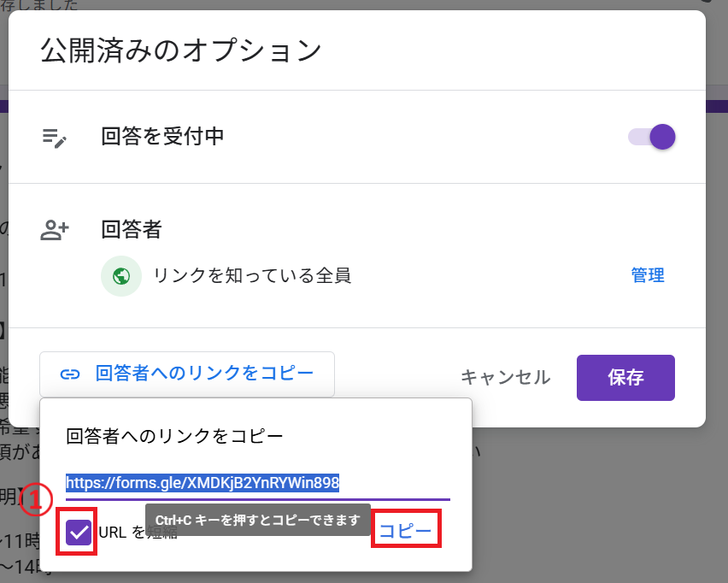
Task: Select the 回答者 section heading
Action: click(x=131, y=229)
